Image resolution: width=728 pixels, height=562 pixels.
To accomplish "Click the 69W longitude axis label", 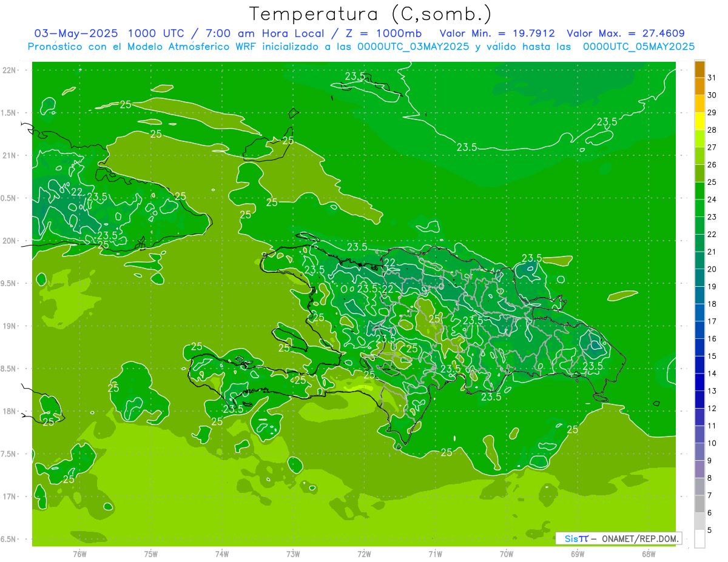I will (578, 554).
